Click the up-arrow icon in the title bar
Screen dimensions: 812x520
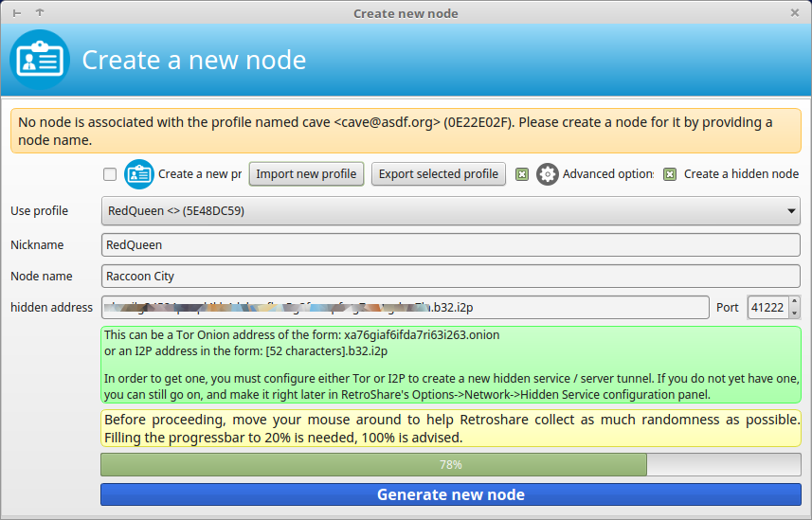point(40,12)
